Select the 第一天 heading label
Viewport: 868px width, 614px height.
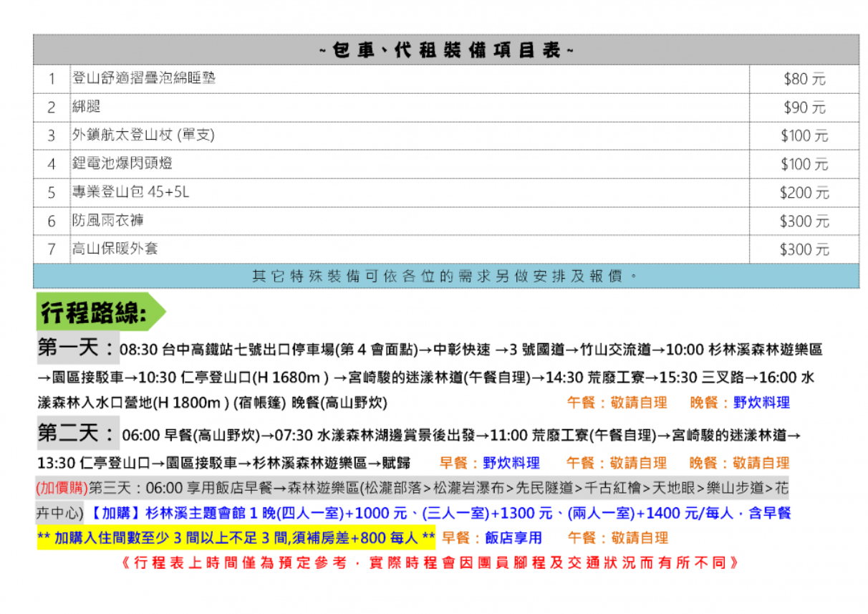click(77, 349)
